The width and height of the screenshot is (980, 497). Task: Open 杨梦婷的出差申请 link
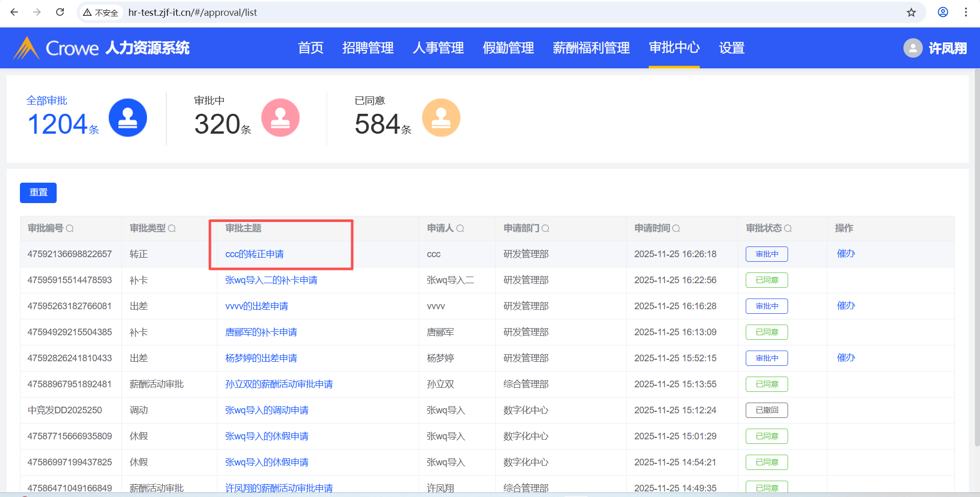[261, 358]
